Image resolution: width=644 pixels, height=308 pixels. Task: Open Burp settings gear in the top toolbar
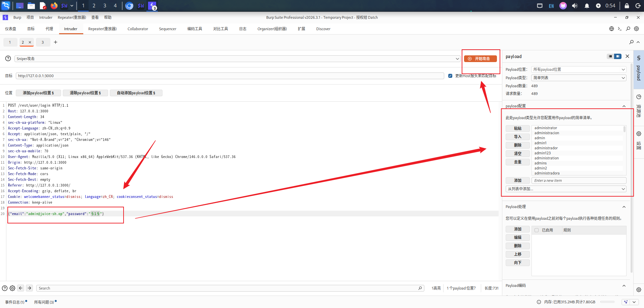(636, 29)
